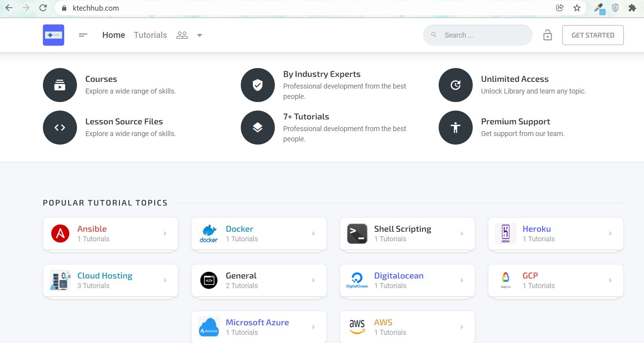Click the Lesson Source Files code icon
The image size is (644, 343).
pos(60,128)
